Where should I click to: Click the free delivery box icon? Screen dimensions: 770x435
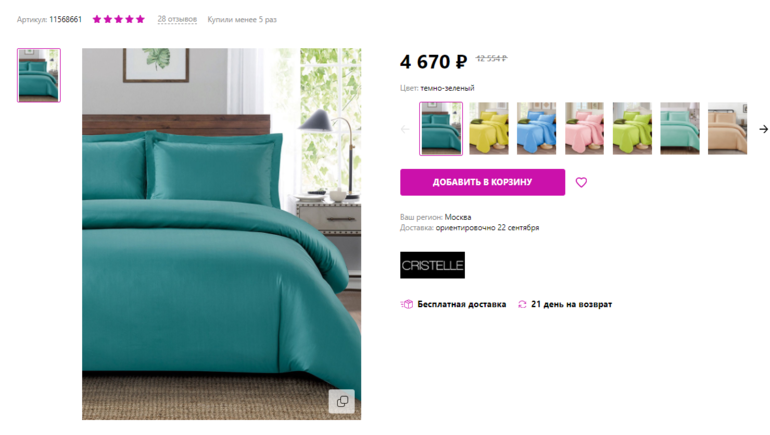(x=407, y=304)
